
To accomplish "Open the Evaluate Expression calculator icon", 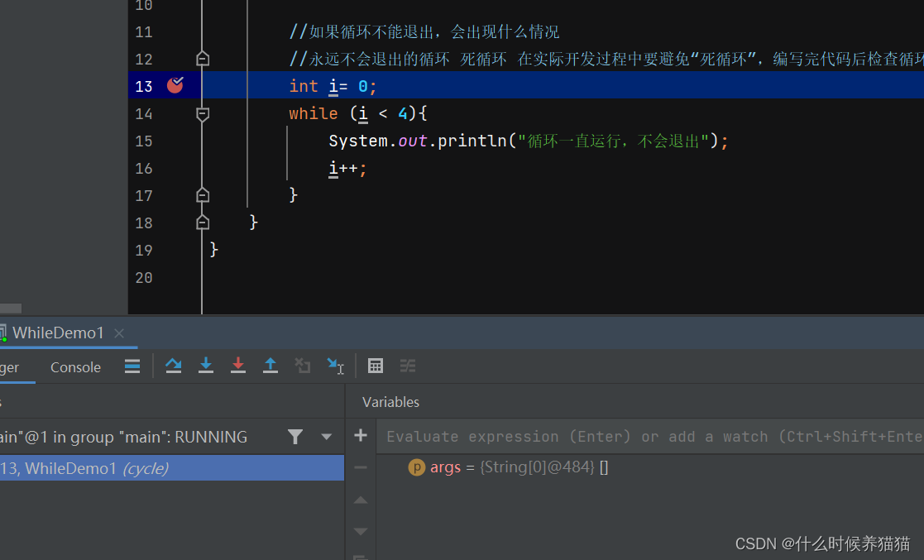I will pos(376,366).
